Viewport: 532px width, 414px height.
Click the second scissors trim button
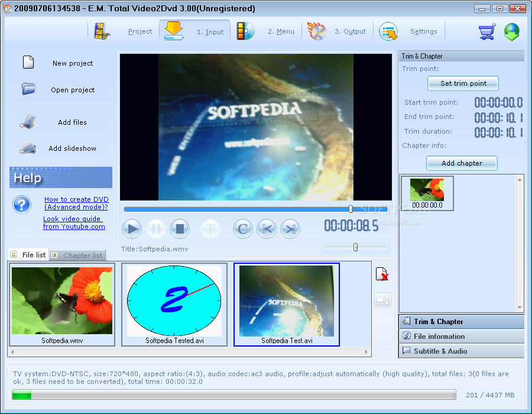[290, 229]
